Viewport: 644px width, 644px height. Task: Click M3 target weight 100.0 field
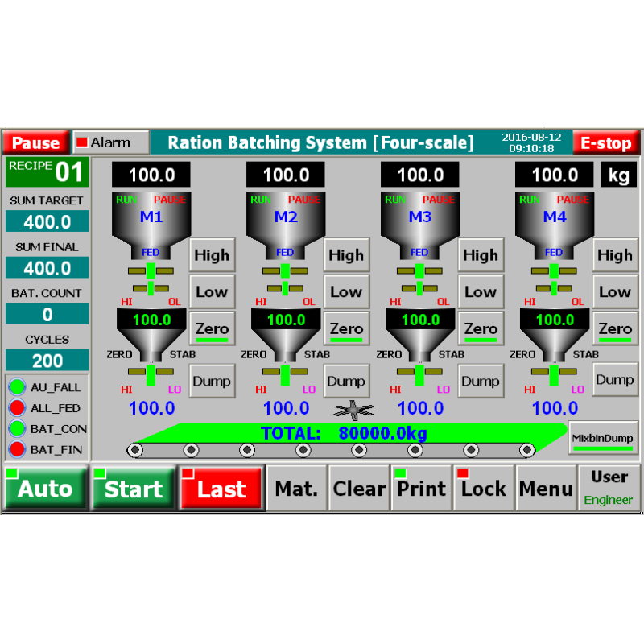pos(419,175)
